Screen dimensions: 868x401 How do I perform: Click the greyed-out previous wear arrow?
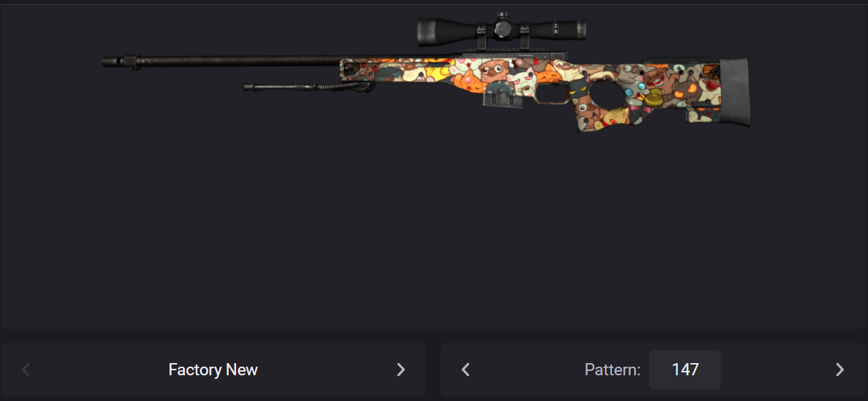tap(26, 370)
